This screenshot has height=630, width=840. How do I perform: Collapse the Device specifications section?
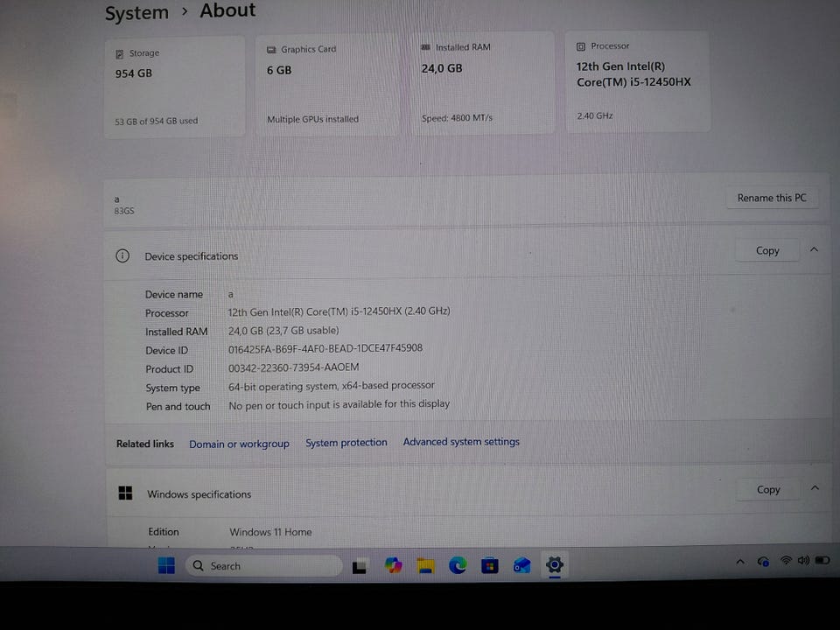(x=815, y=249)
